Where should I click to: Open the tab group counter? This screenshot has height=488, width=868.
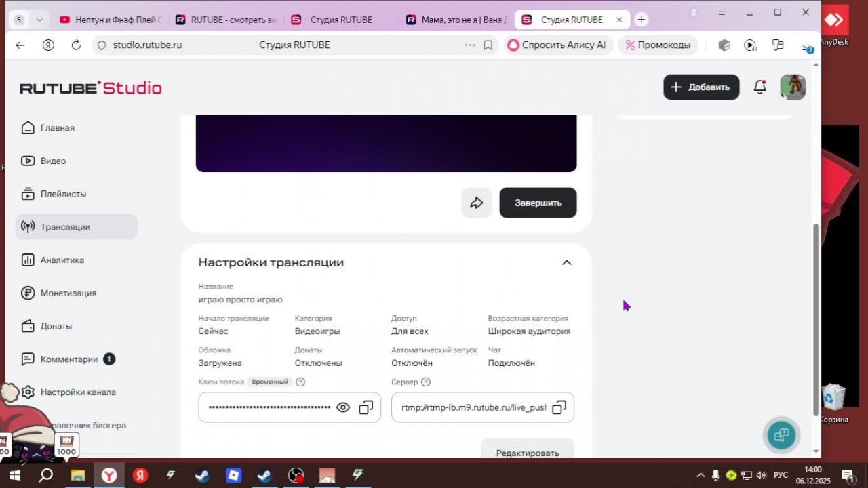coord(19,20)
